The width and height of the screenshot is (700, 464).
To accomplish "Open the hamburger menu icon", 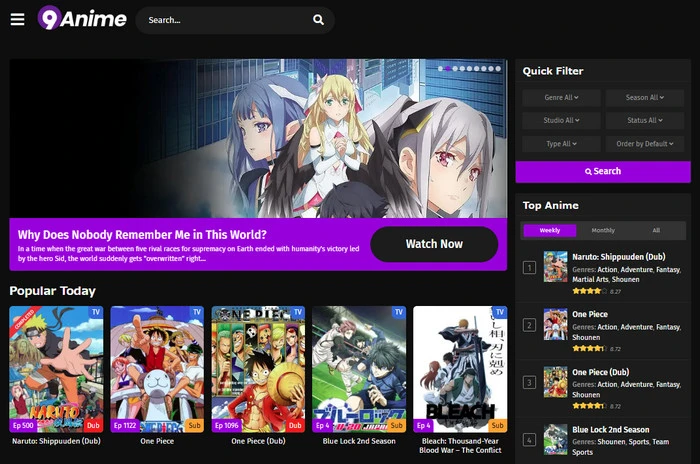I will [17, 19].
